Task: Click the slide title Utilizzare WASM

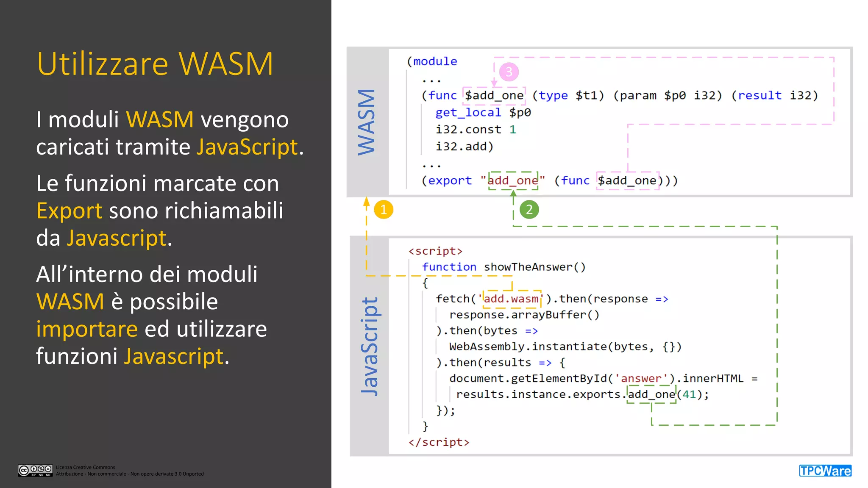Action: coord(155,64)
